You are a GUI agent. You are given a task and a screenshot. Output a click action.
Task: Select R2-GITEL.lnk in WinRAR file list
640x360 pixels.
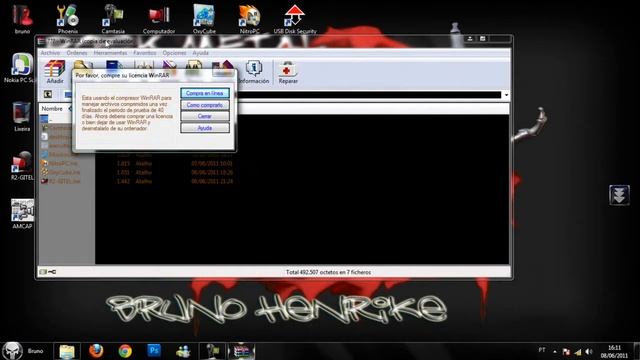[60, 181]
